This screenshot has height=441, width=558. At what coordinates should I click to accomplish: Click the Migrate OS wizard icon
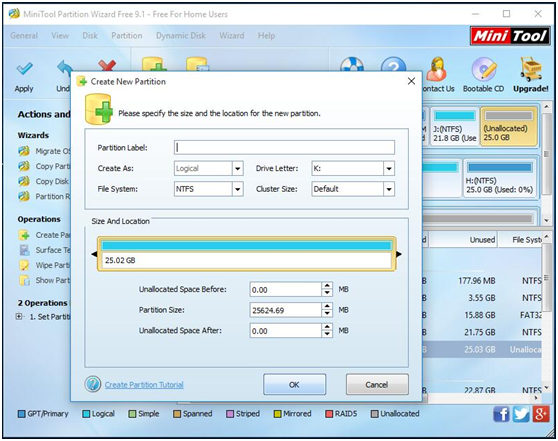(24, 151)
